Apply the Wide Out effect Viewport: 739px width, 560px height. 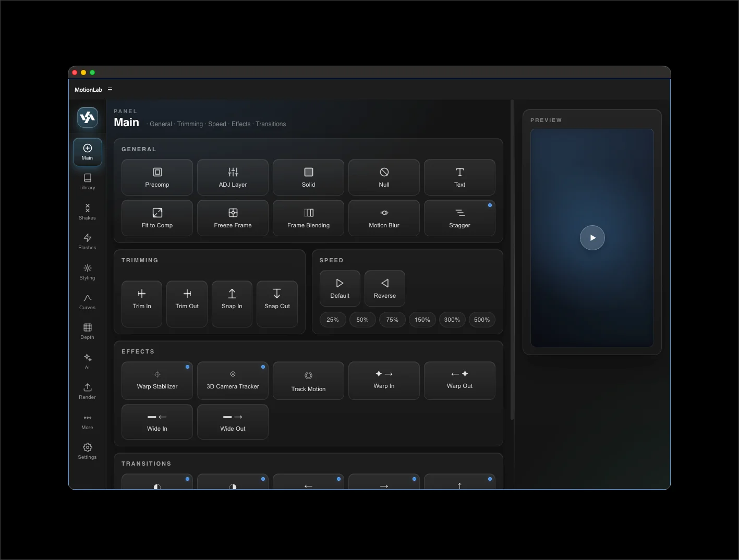click(233, 422)
